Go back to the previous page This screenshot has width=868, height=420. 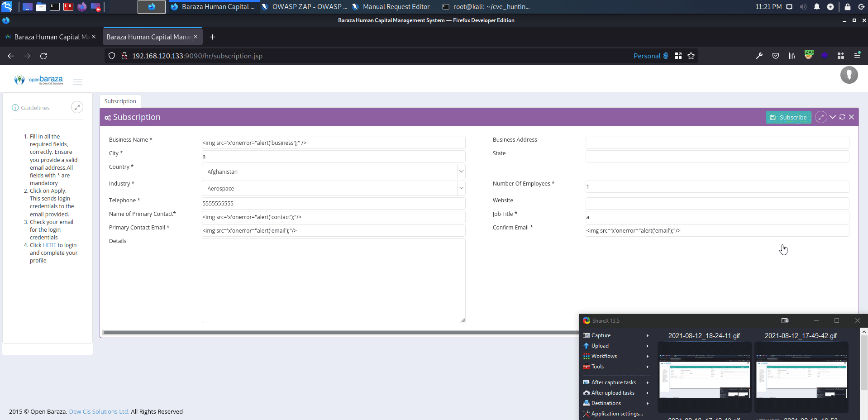[11, 56]
